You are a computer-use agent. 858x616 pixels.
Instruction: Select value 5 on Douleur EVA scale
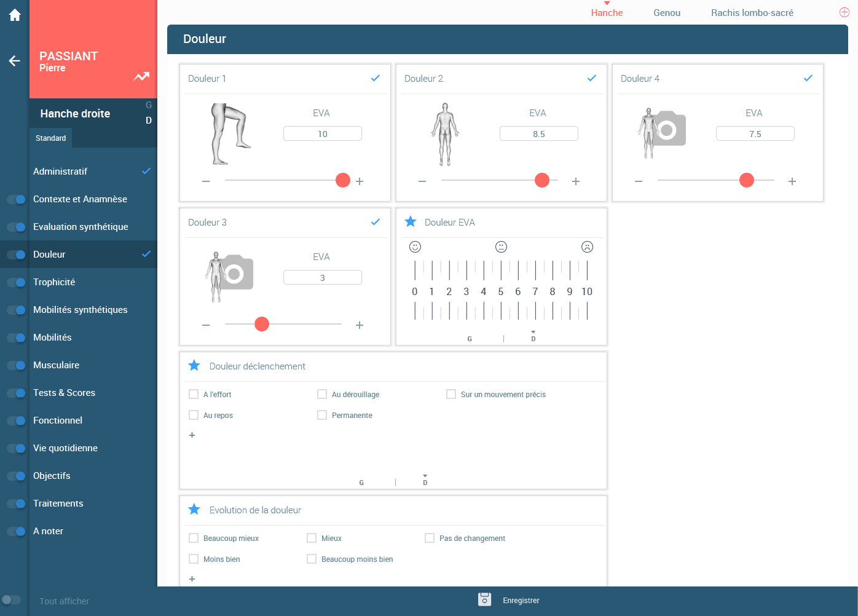[x=501, y=291]
